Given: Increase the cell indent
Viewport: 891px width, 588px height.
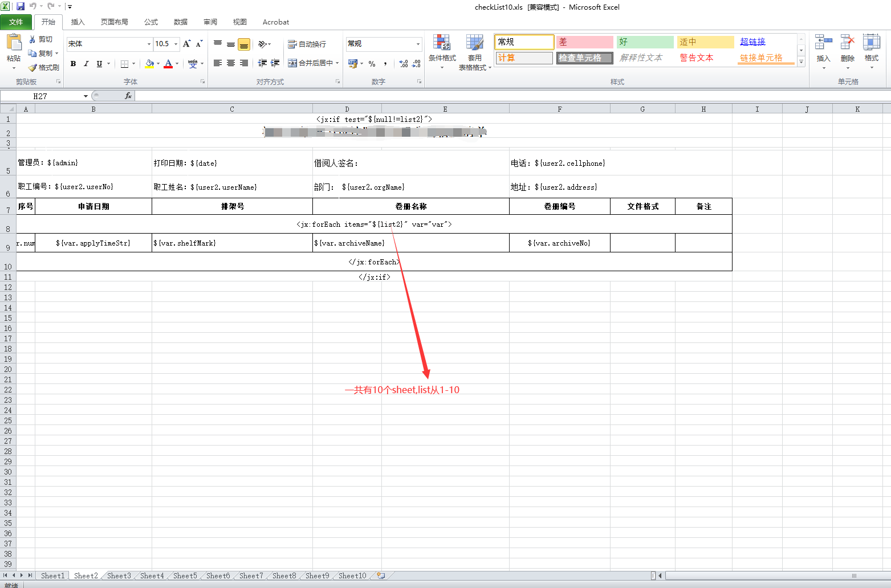Looking at the screenshot, I should pyautogui.click(x=275, y=63).
